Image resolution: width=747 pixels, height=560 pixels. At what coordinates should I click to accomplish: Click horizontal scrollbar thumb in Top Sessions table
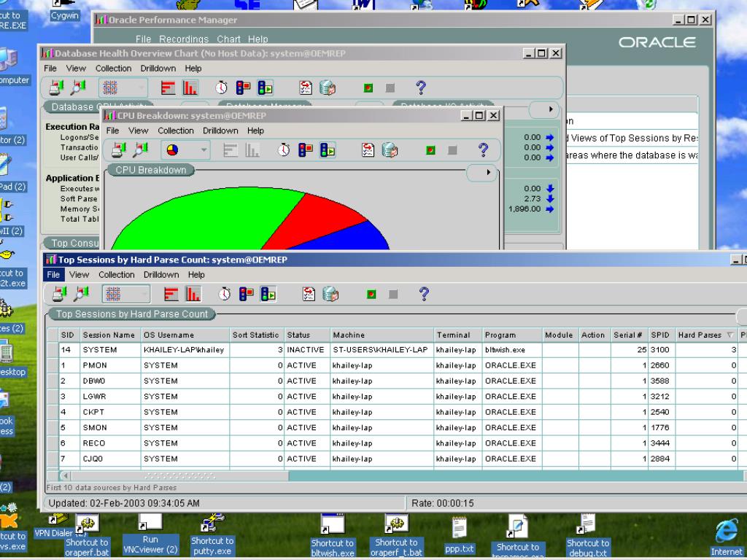[180, 475]
